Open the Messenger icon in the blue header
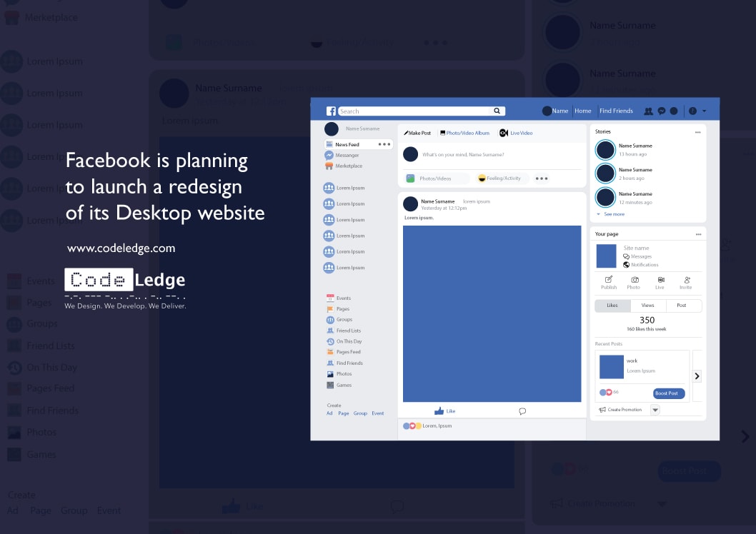This screenshot has width=756, height=534. pos(662,111)
